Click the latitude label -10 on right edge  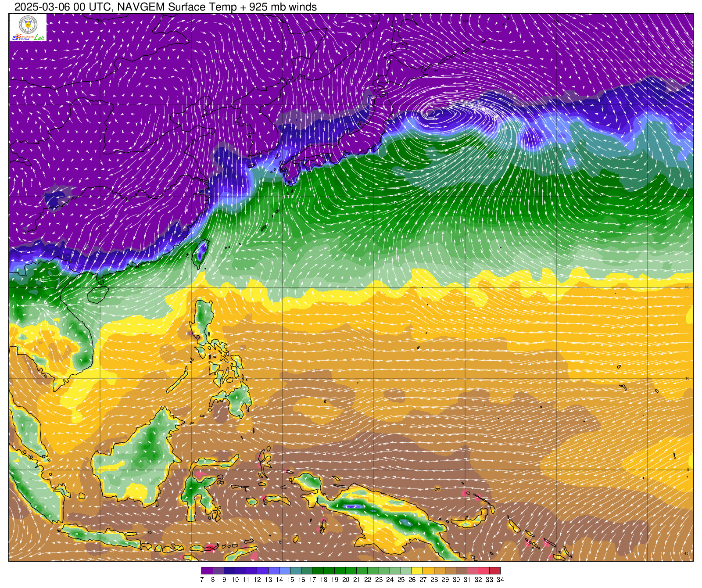[x=687, y=553]
